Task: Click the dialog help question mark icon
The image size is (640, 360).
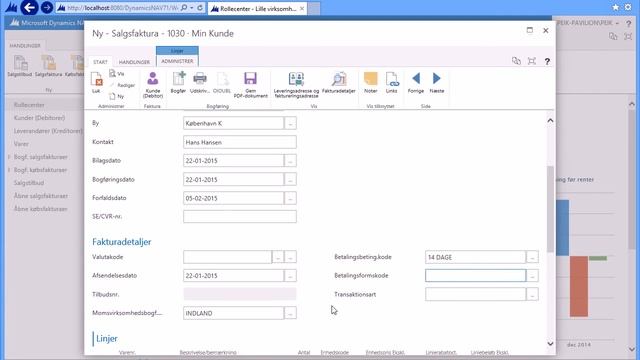Action: click(x=547, y=62)
